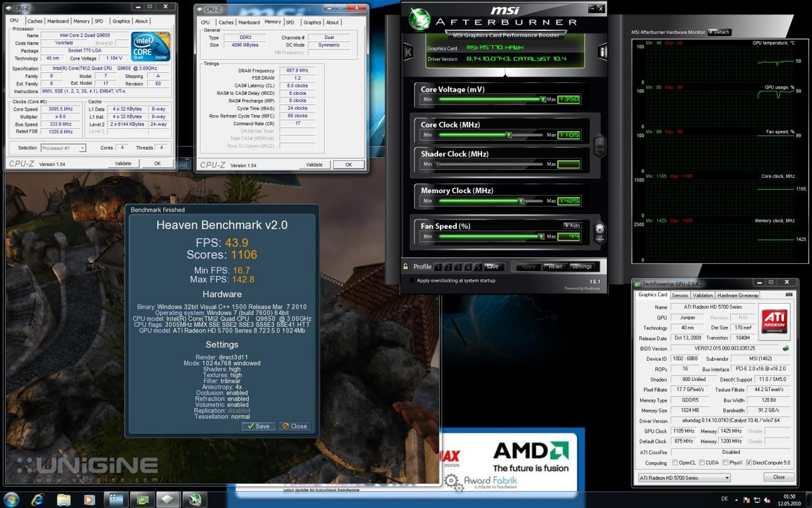The image size is (812, 508).
Task: Open the ATI Radeon HD 5700 Series dropdown
Action: (684, 478)
